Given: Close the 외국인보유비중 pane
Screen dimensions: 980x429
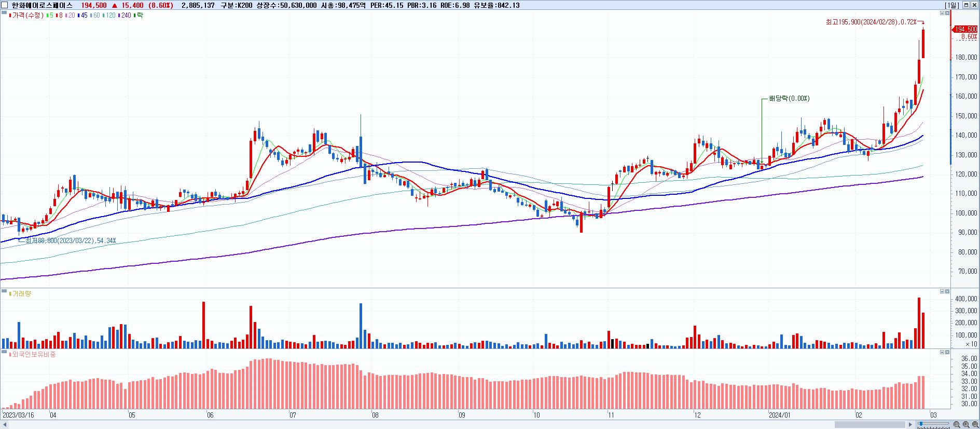Looking at the screenshot, I should pyautogui.click(x=947, y=352).
